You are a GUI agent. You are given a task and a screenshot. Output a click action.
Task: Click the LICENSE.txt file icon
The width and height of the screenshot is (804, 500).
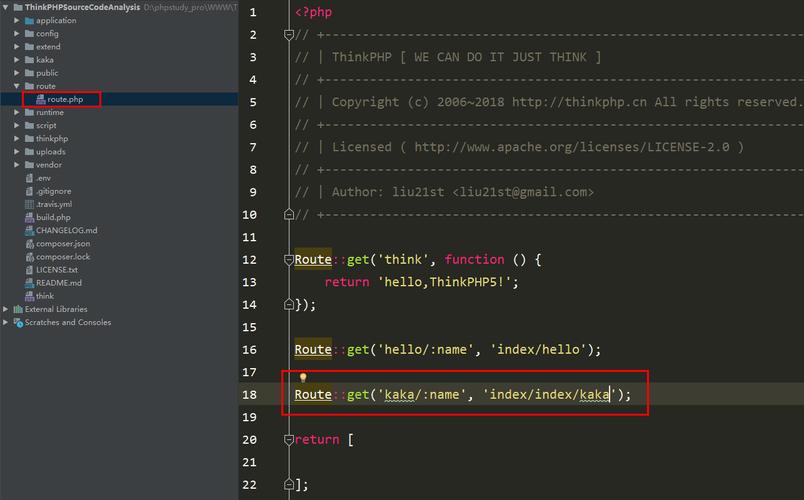pos(29,270)
